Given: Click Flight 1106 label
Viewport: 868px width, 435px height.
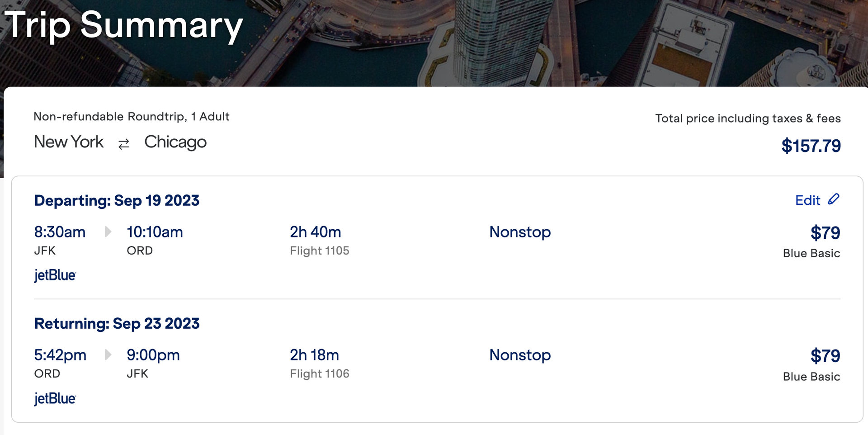Looking at the screenshot, I should [x=320, y=374].
